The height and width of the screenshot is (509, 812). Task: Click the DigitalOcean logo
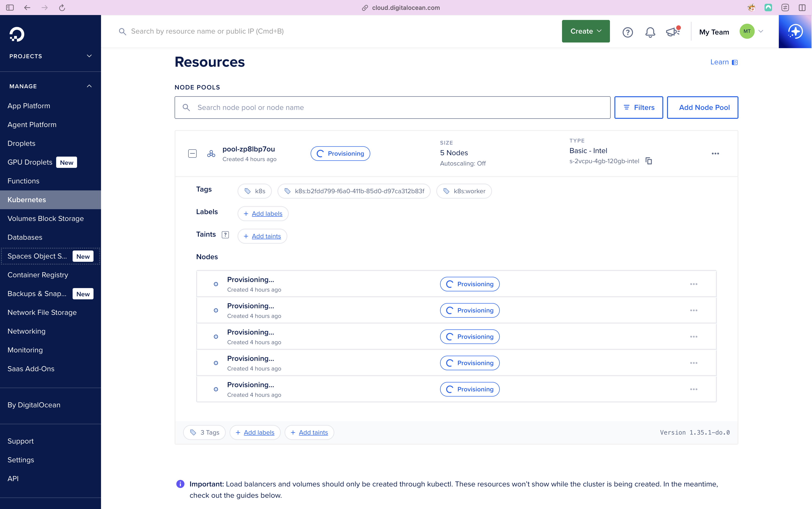(17, 34)
